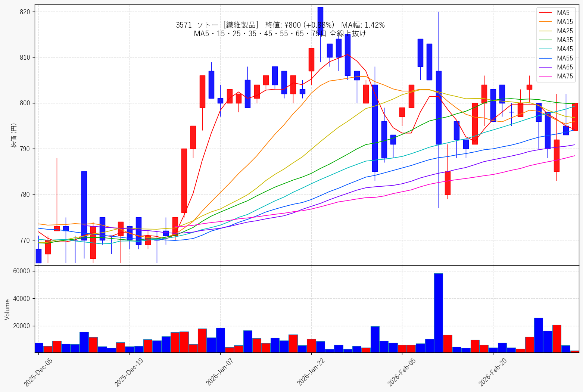Click the MA5 legend entry
The image size is (583, 392).
556,13
